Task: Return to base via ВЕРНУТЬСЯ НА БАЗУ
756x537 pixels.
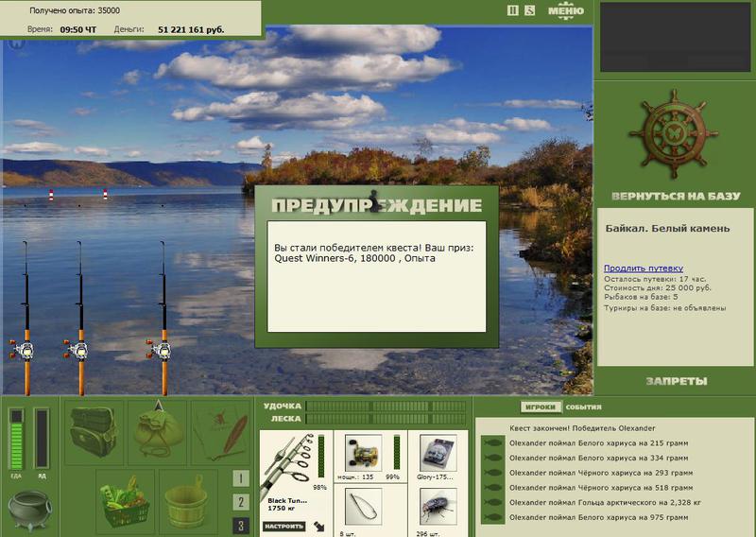Action: [676, 196]
